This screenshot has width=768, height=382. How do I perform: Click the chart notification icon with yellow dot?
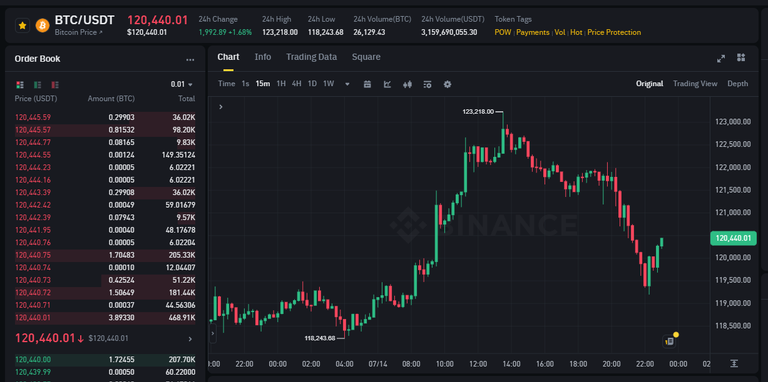671,340
